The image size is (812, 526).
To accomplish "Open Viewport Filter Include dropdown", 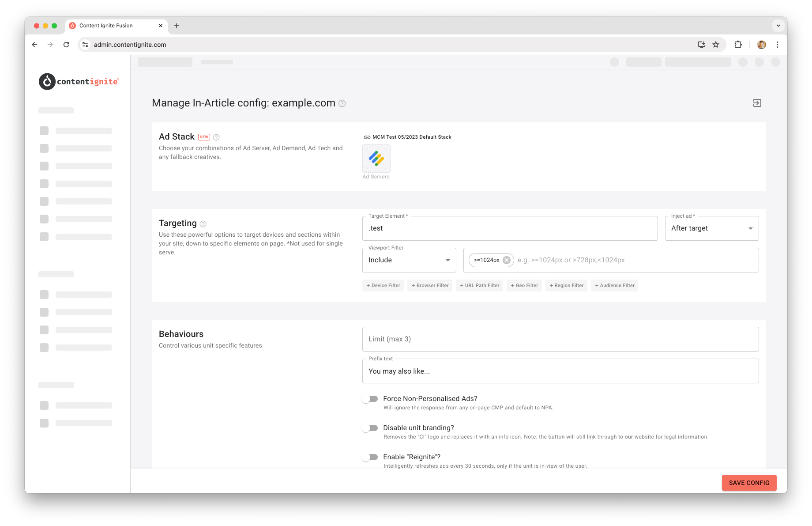I will tap(409, 260).
